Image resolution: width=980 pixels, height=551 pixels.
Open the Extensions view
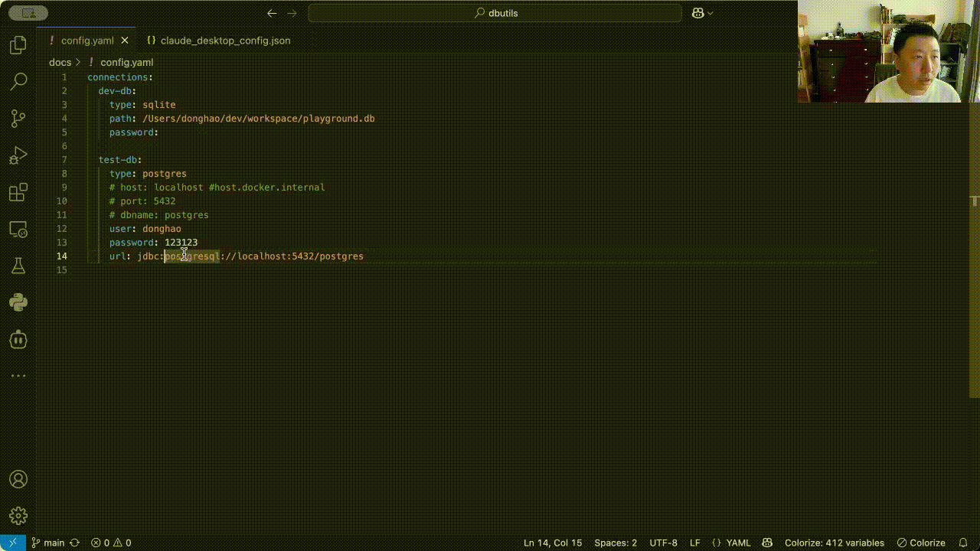[x=18, y=192]
